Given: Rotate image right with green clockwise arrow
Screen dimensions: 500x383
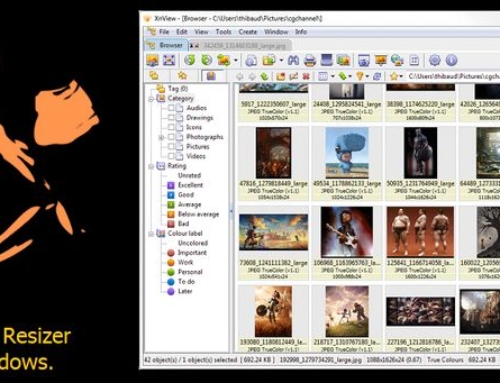Looking at the screenshot, I should pos(206,60).
